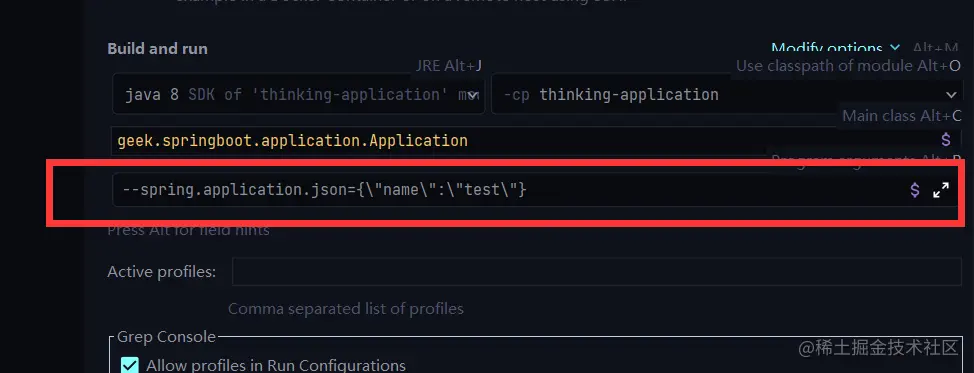This screenshot has width=974, height=373.
Task: Click the Allow profiles in Run Configurations label
Action: pyautogui.click(x=276, y=366)
